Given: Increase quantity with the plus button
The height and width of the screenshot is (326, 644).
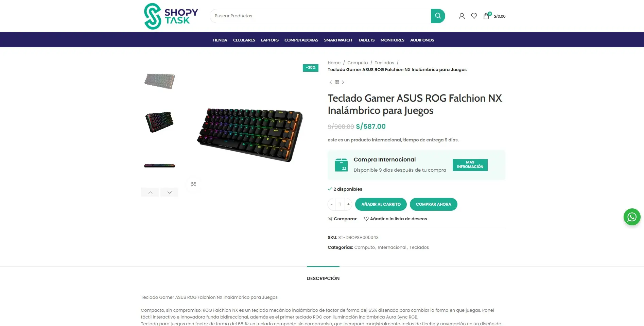Looking at the screenshot, I should point(348,204).
